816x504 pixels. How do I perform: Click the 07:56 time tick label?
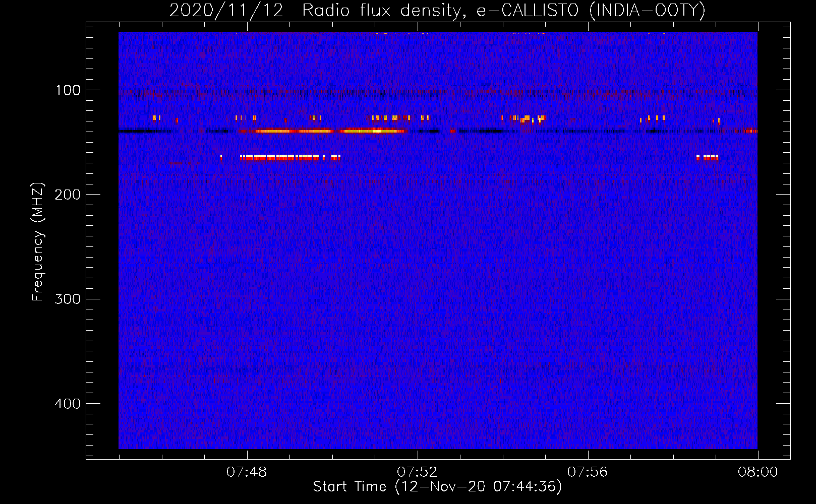pyautogui.click(x=588, y=472)
